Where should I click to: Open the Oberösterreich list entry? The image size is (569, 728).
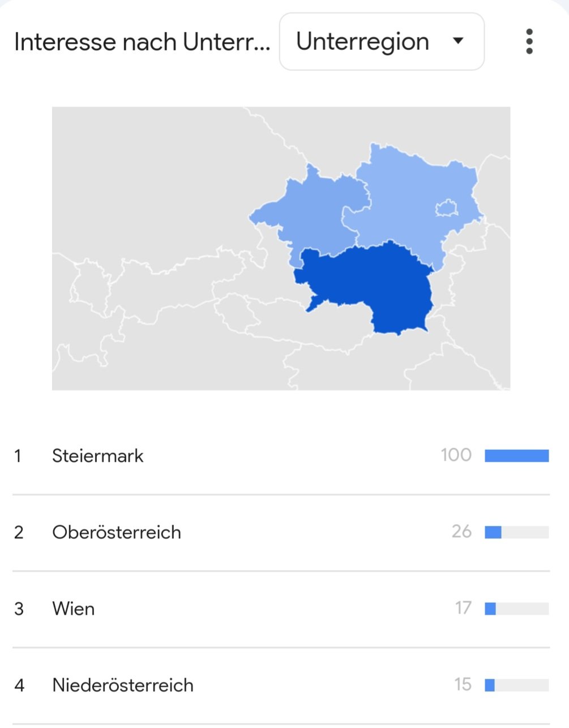pos(281,533)
